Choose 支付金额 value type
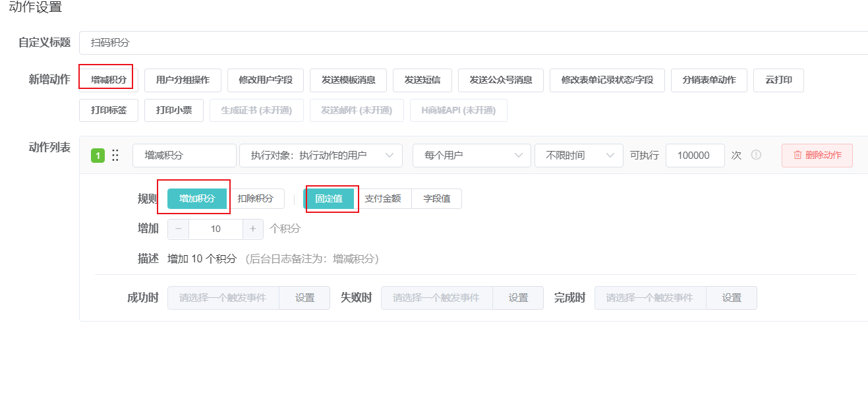The width and height of the screenshot is (868, 408). coord(382,198)
